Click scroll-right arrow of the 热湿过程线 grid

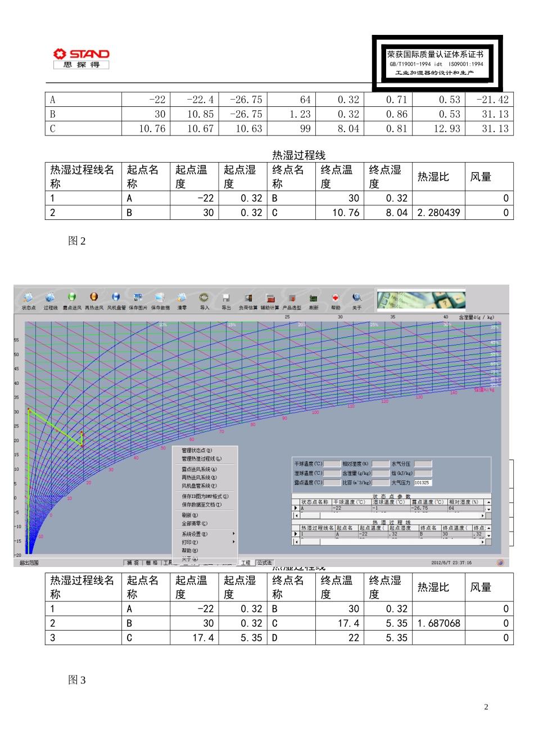tap(483, 542)
